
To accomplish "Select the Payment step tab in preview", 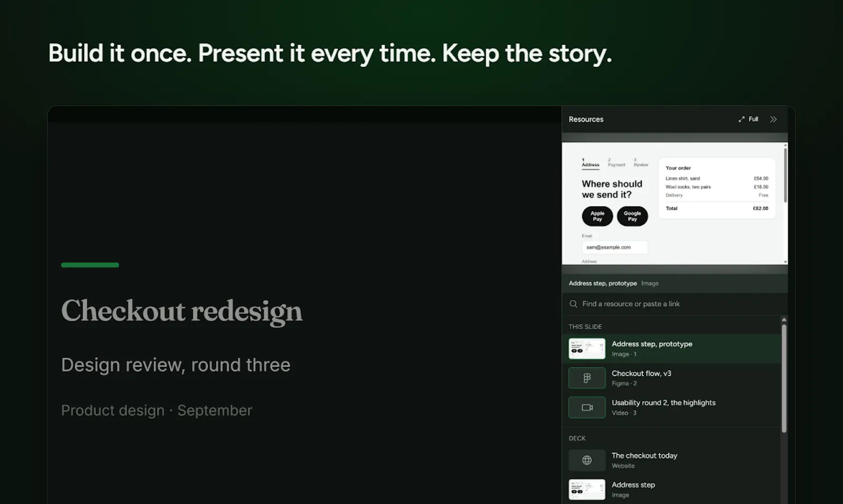I will 616,163.
